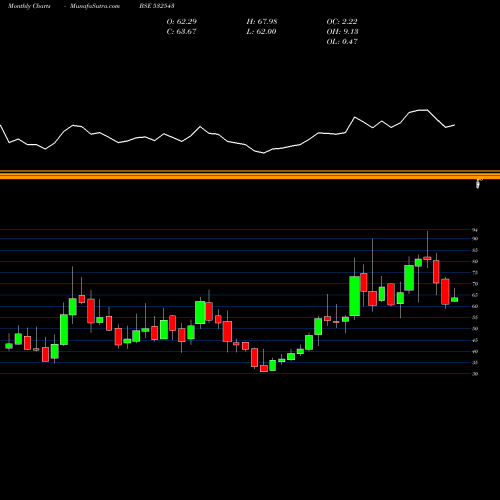The width and height of the screenshot is (500, 500).
Task: Click the 70 price axis label
Action: pos(475,284)
